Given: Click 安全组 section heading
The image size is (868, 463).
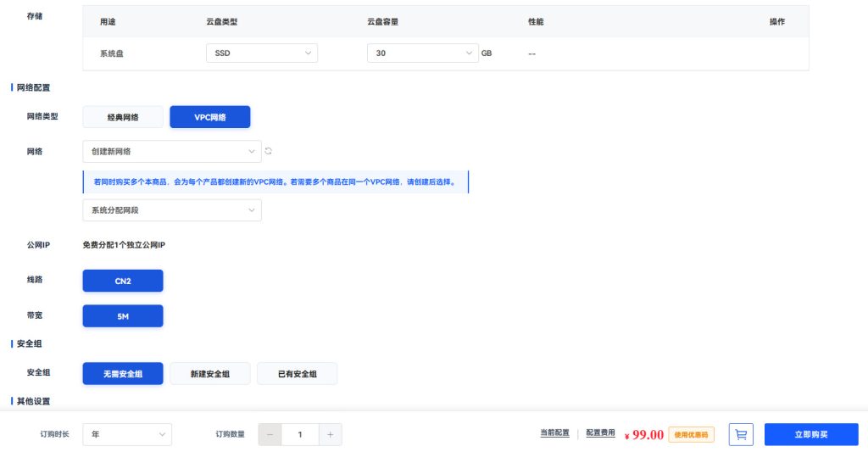Looking at the screenshot, I should (x=30, y=343).
